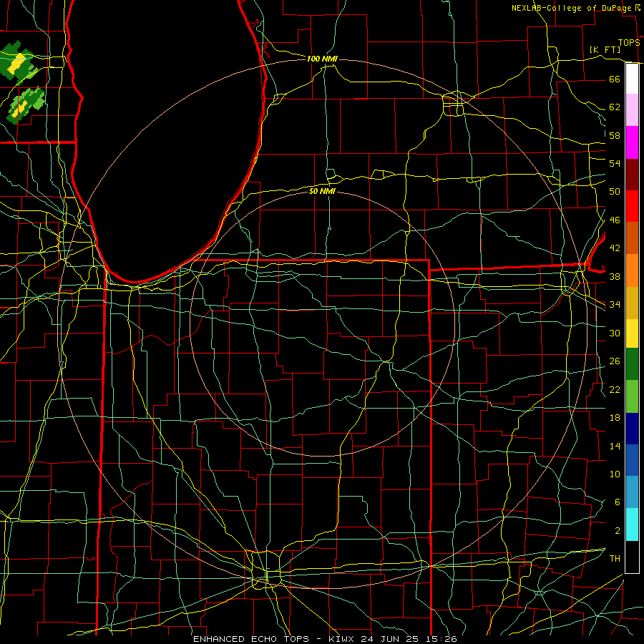Click the dark orange swatch on the scale
This screenshot has width=644, height=644.
click(632, 238)
